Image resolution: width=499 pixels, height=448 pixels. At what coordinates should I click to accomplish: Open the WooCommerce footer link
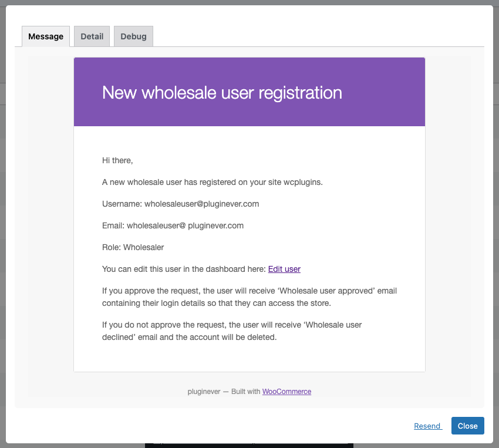(x=286, y=392)
